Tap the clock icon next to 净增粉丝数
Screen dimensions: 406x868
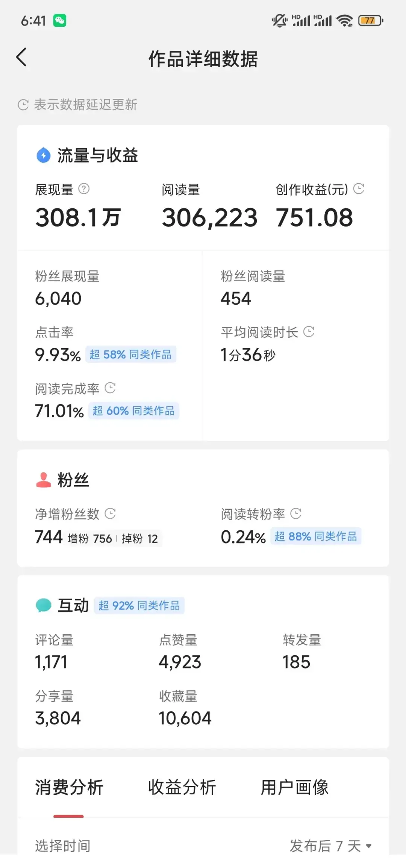(110, 513)
